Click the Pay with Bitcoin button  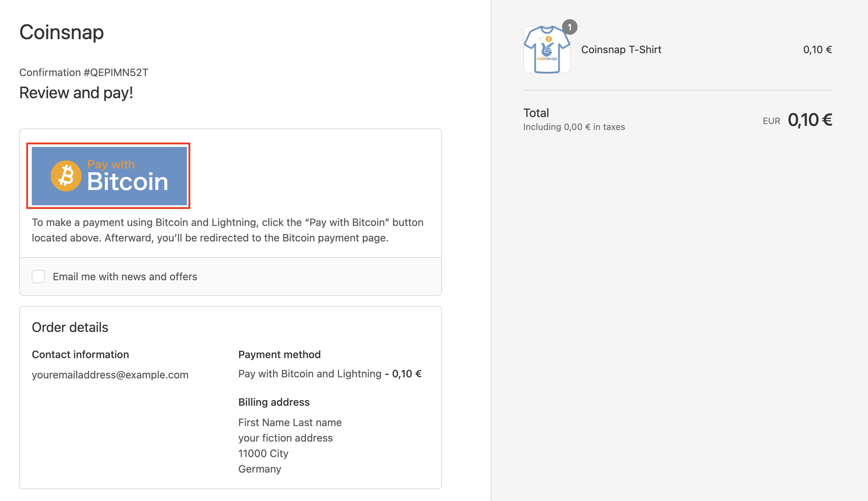(109, 176)
